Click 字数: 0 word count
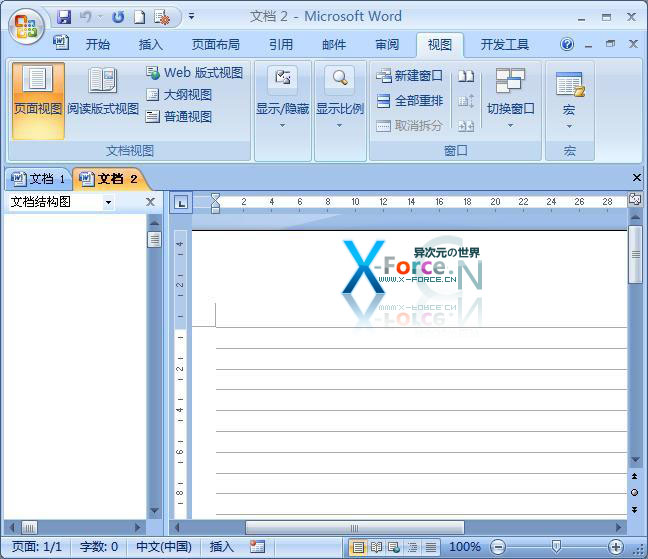This screenshot has height=559, width=648. point(99,547)
